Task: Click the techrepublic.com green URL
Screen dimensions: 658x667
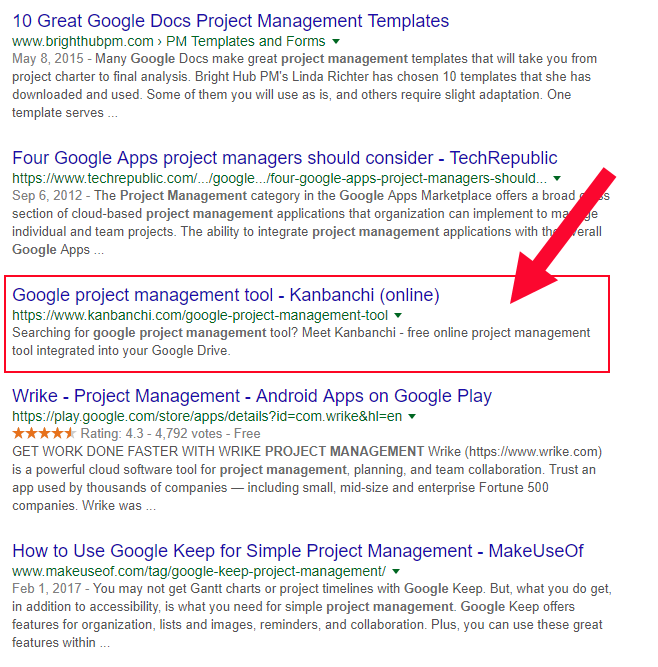Action: 279,178
